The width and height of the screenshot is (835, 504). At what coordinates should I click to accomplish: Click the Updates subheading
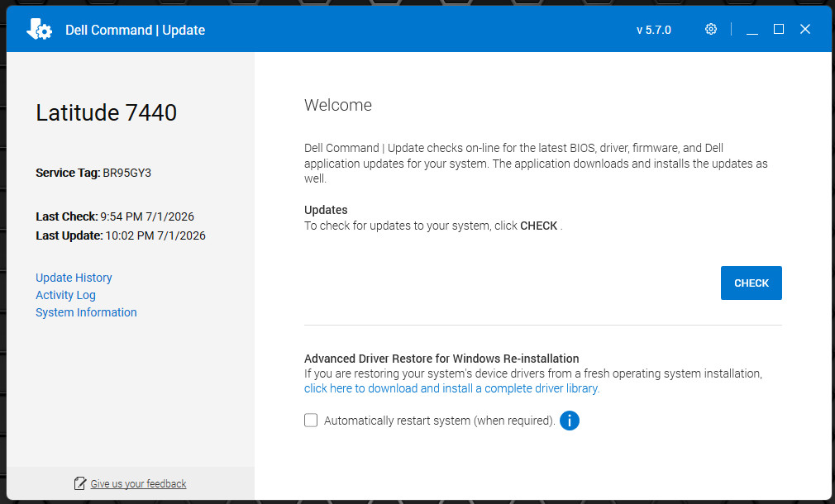[326, 210]
